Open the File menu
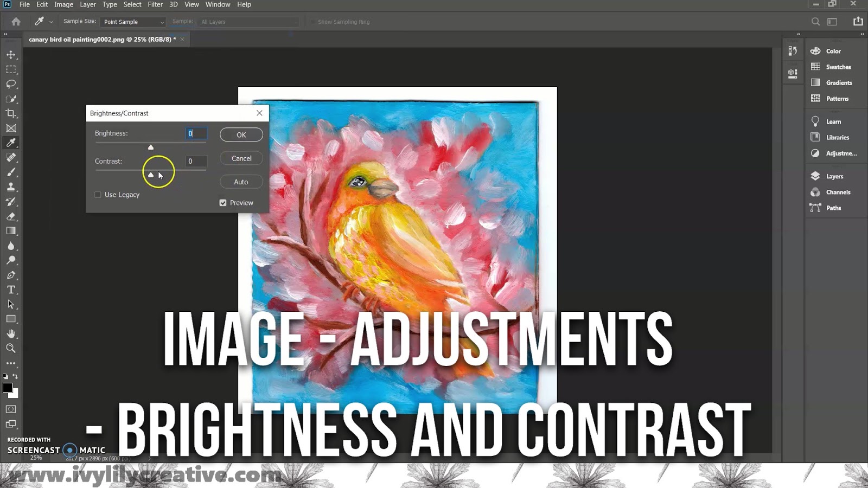 [24, 4]
